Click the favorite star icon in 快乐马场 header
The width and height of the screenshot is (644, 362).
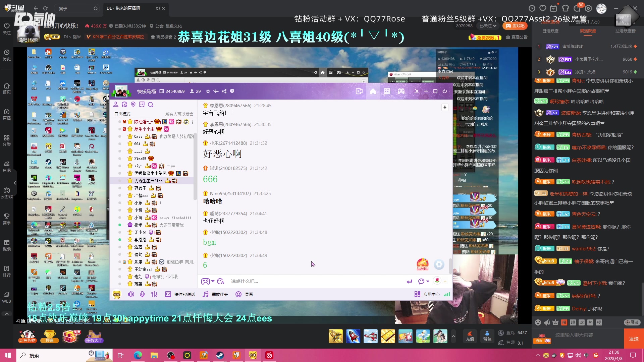pos(208,91)
